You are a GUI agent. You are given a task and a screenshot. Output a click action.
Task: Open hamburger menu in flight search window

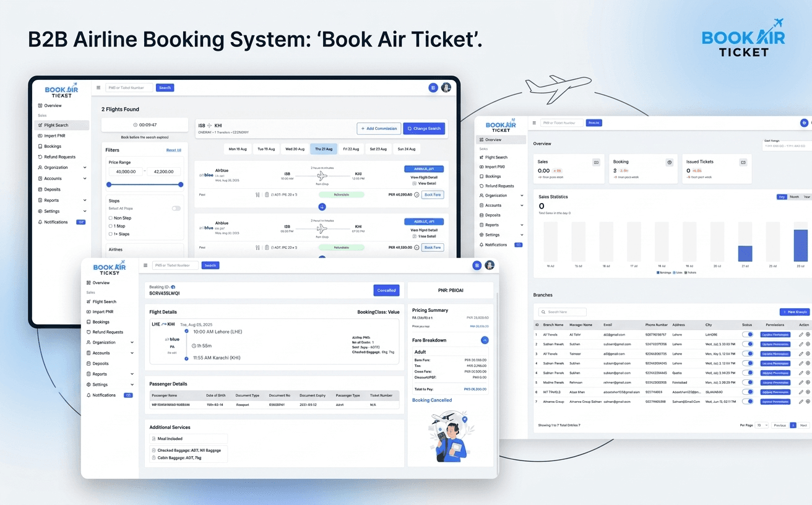click(x=98, y=88)
